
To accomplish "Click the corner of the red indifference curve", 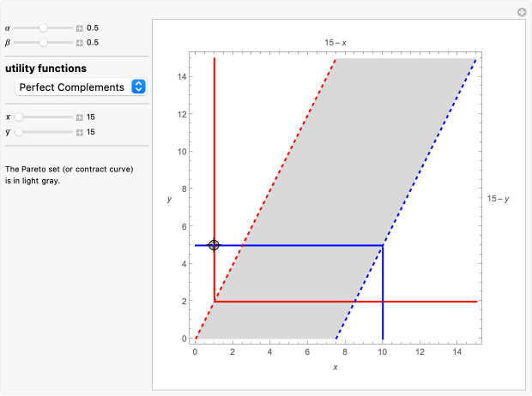I will point(214,302).
